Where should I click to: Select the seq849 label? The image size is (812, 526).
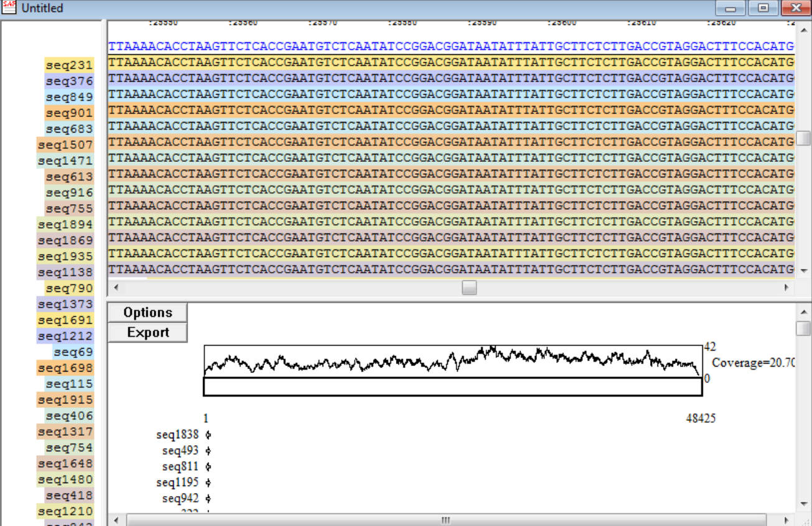[69, 97]
